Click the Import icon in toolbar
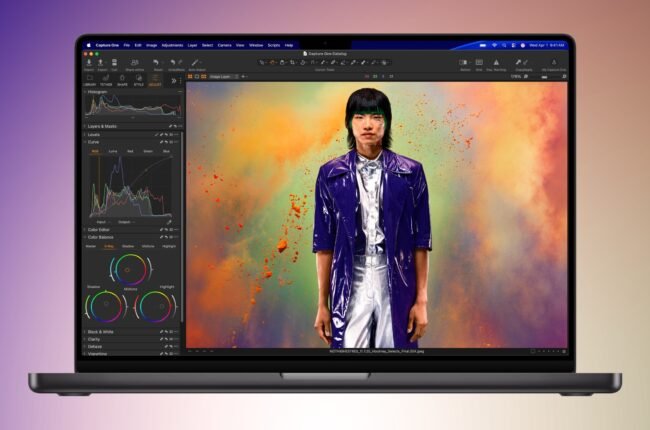650x430 pixels. pos(89,62)
